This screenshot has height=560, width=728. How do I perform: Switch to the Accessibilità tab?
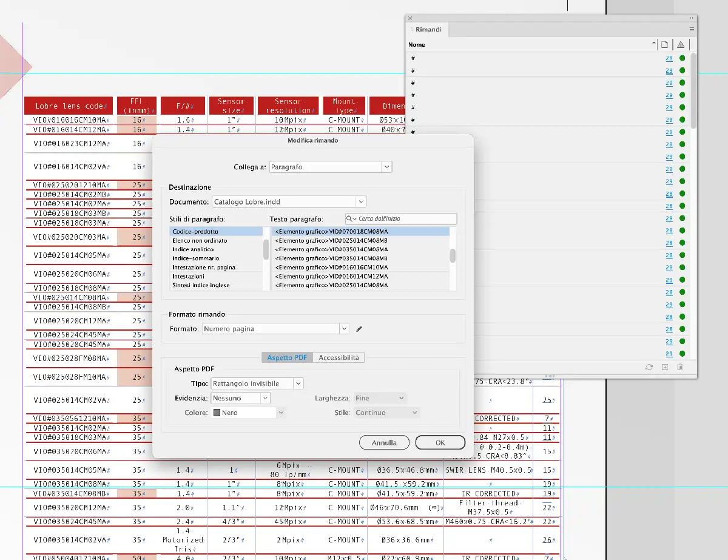pyautogui.click(x=339, y=357)
